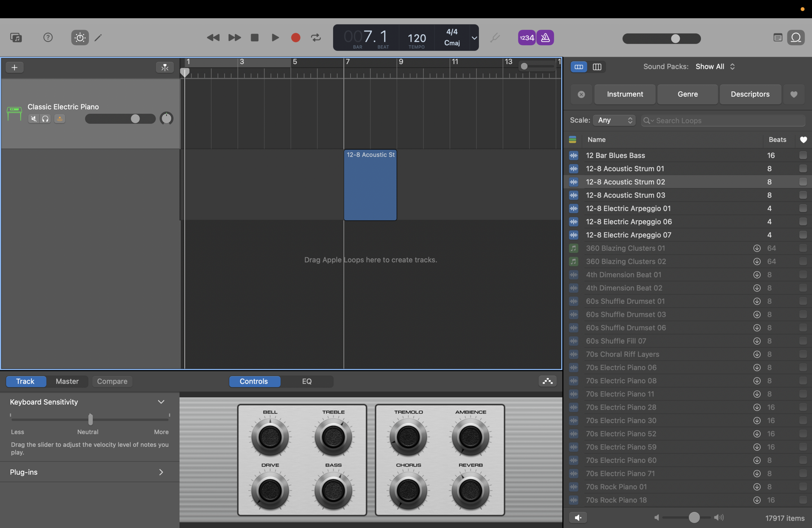
Task: Mute the Classic Electric Piano track
Action: point(33,119)
